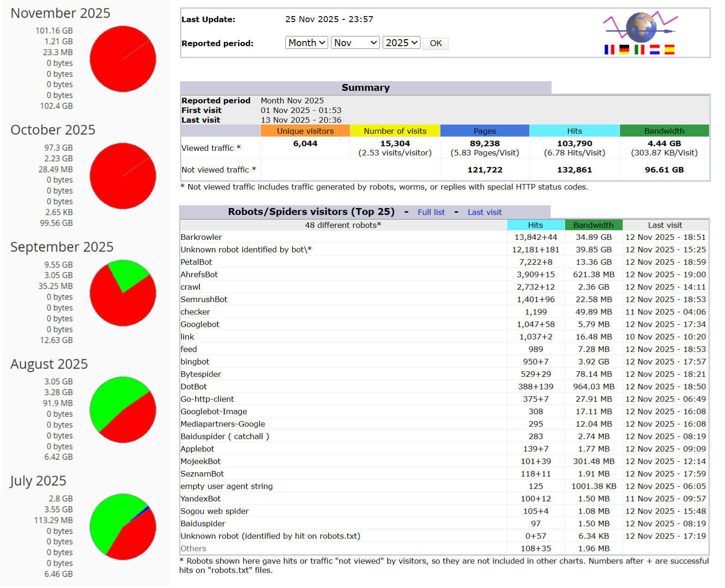This screenshot has width=725, height=588.
Task: Click the green Bandwidth summary header
Action: pyautogui.click(x=664, y=131)
